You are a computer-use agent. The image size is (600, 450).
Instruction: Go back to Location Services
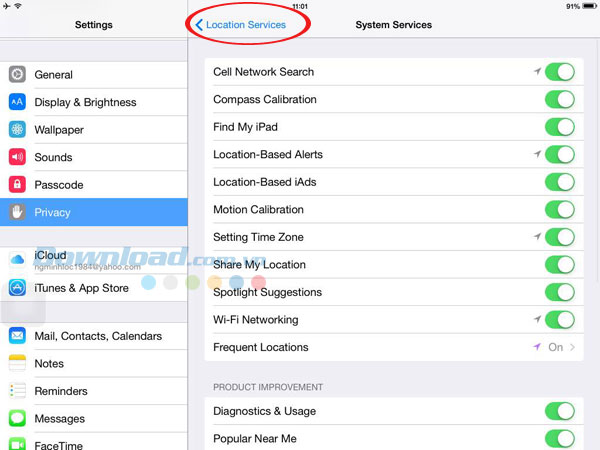pos(241,25)
